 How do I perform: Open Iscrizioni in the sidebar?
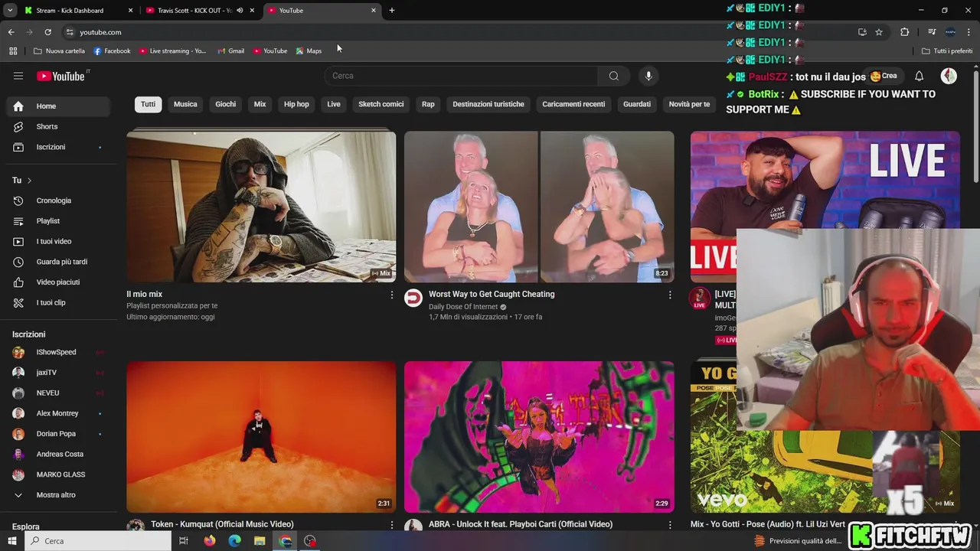pos(58,147)
